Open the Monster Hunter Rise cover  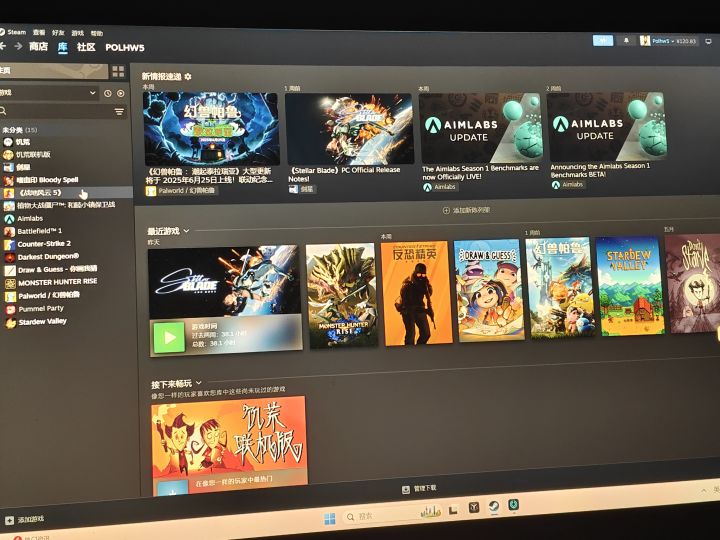pyautogui.click(x=342, y=296)
